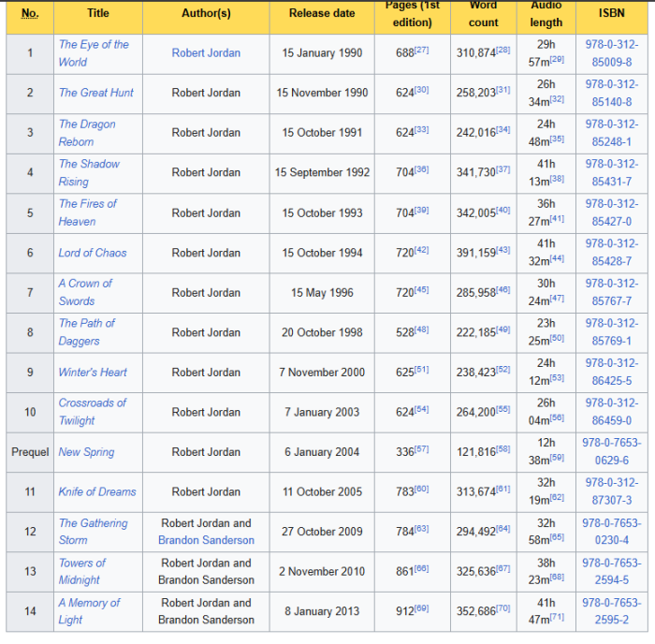Image resolution: width=655 pixels, height=644 pixels.
Task: Open the New Spring prequel link
Action: pos(86,452)
